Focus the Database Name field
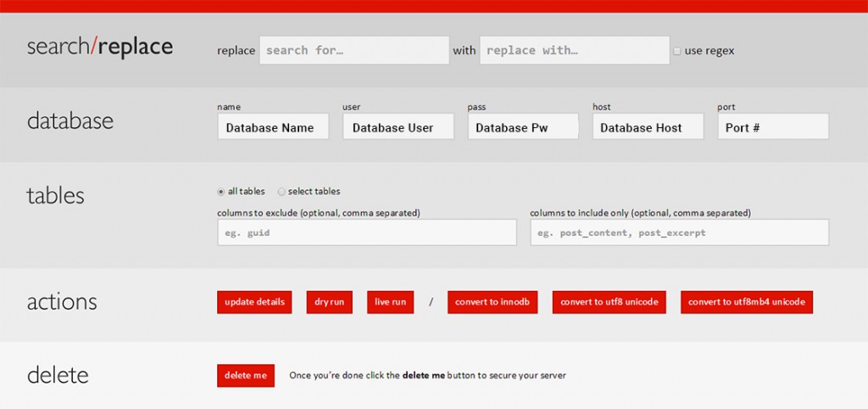Image resolution: width=868 pixels, height=409 pixels. pos(273,127)
